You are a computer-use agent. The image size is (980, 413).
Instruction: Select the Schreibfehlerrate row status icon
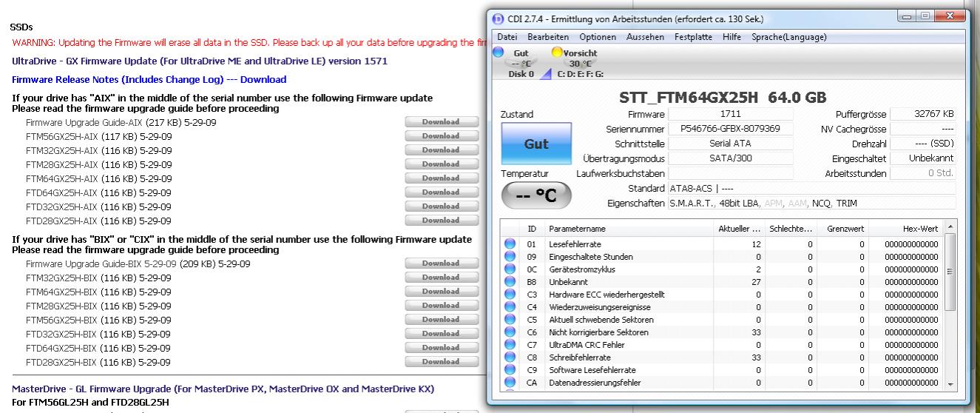tap(510, 357)
